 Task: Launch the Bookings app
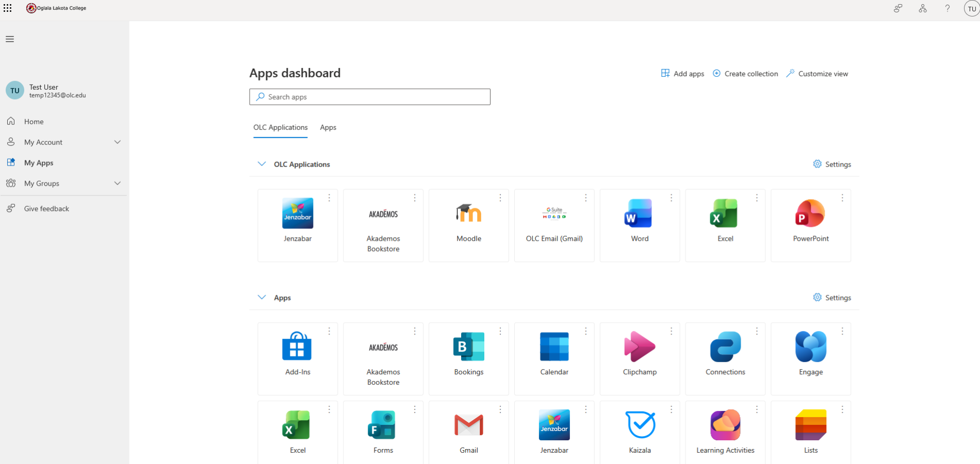[469, 359]
